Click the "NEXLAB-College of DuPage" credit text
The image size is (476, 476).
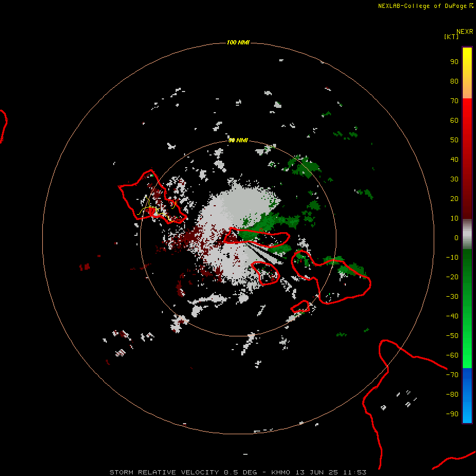pos(423,6)
